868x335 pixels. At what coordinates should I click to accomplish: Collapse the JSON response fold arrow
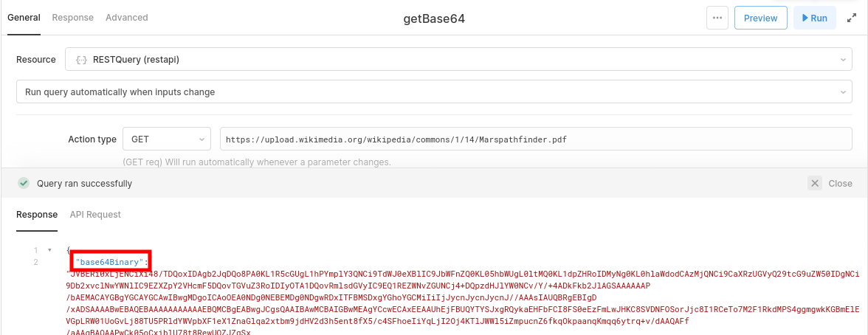49,251
